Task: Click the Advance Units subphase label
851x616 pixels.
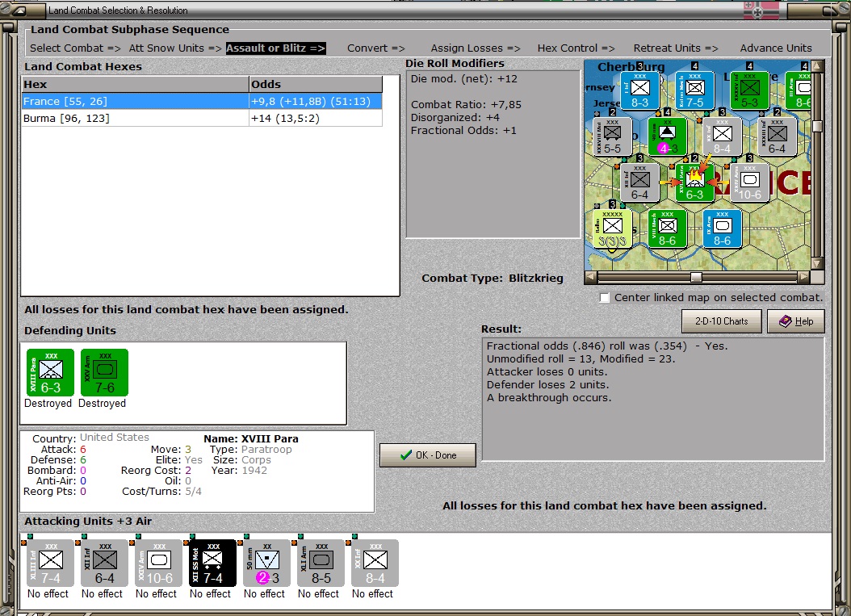Action: (776, 48)
